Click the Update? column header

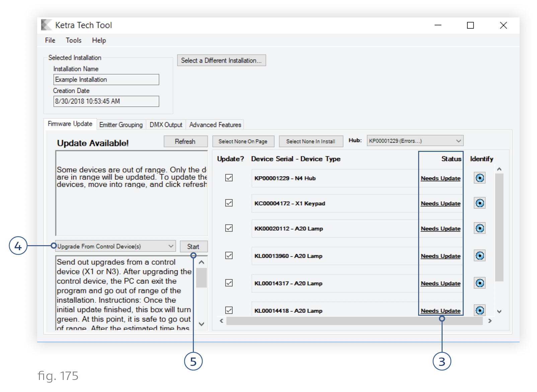click(231, 159)
